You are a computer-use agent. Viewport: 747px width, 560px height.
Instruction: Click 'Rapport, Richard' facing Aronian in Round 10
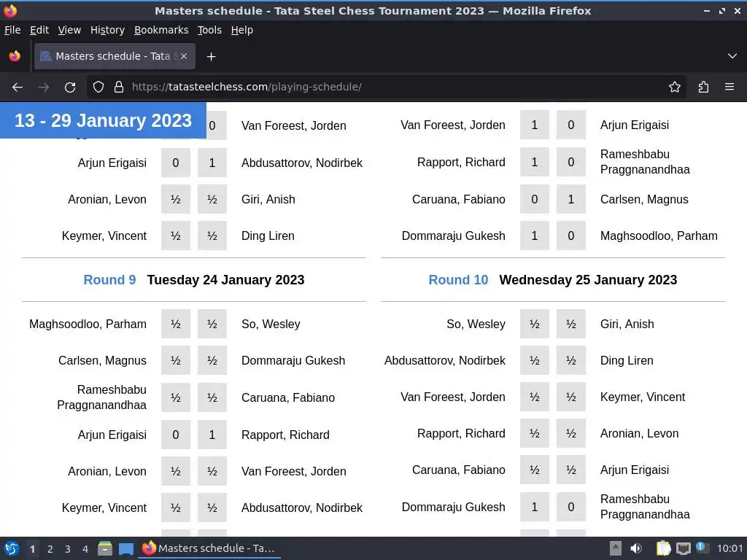coord(461,434)
